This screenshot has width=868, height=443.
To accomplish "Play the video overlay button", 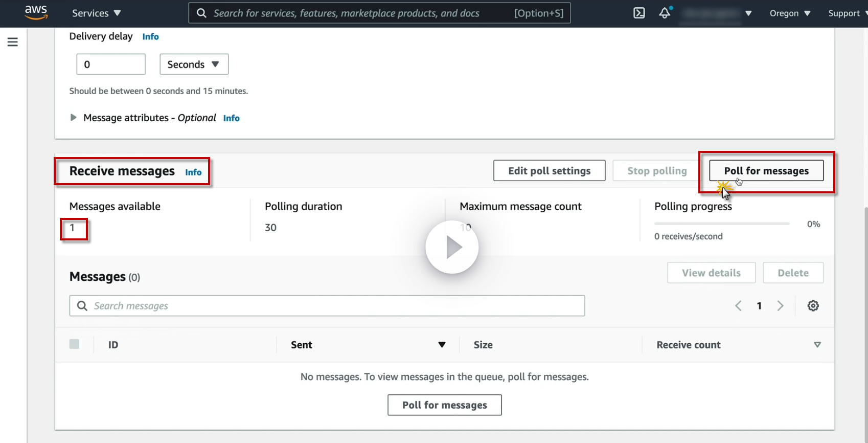I will click(452, 247).
